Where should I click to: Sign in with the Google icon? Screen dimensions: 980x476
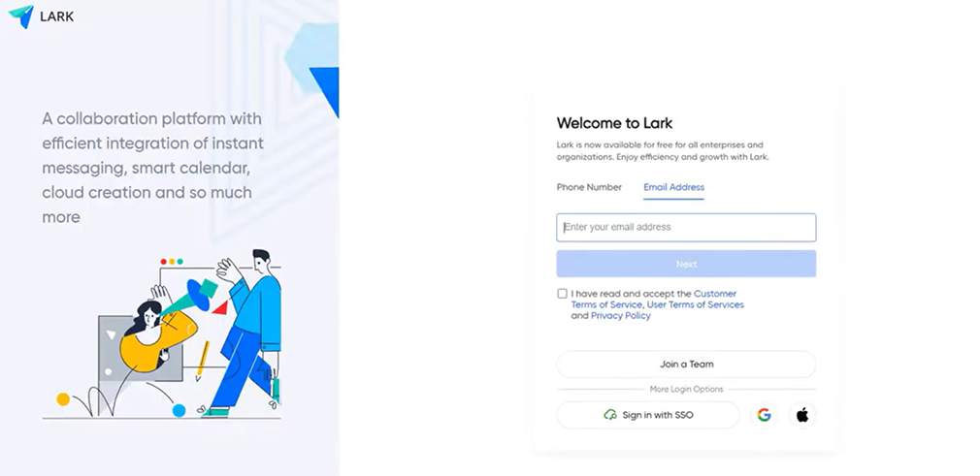(x=764, y=415)
